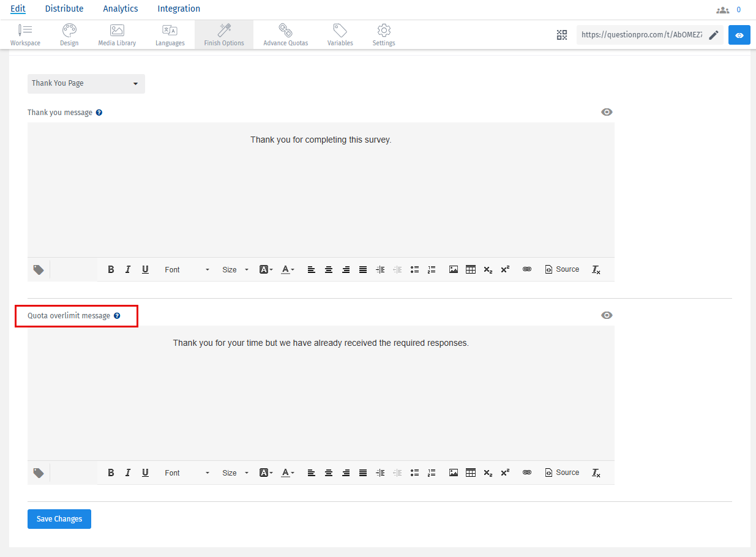Screen dimensions: 756x557
Task: Center align text in Quota overlimit editor
Action: tap(329, 473)
